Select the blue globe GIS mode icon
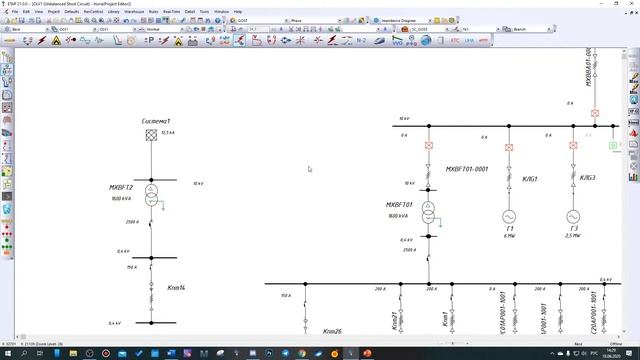The image size is (640, 360). pos(426,40)
